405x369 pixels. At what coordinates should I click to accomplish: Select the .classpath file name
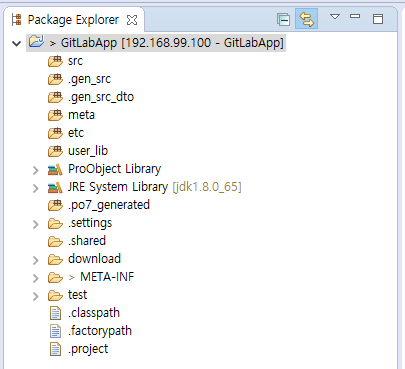point(94,313)
